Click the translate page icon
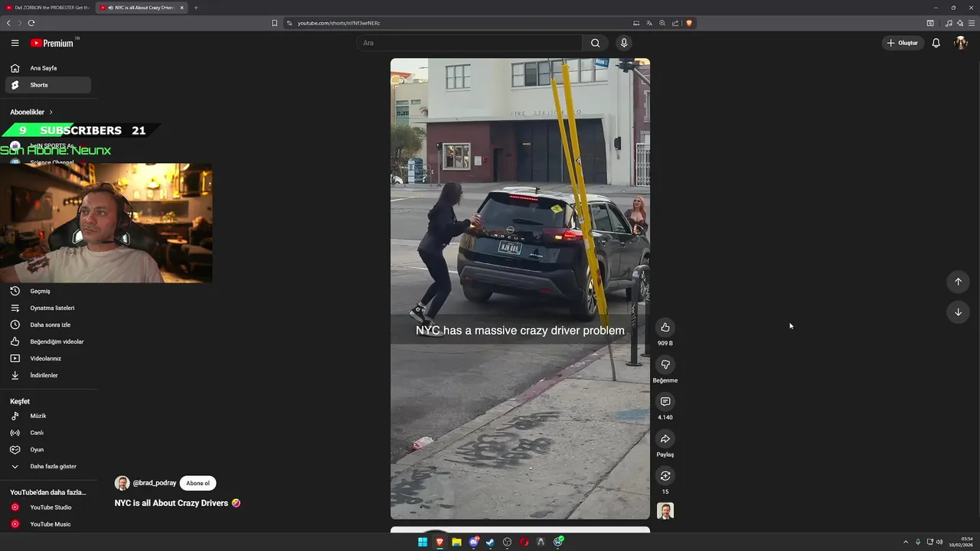This screenshot has height=551, width=980. tap(649, 23)
